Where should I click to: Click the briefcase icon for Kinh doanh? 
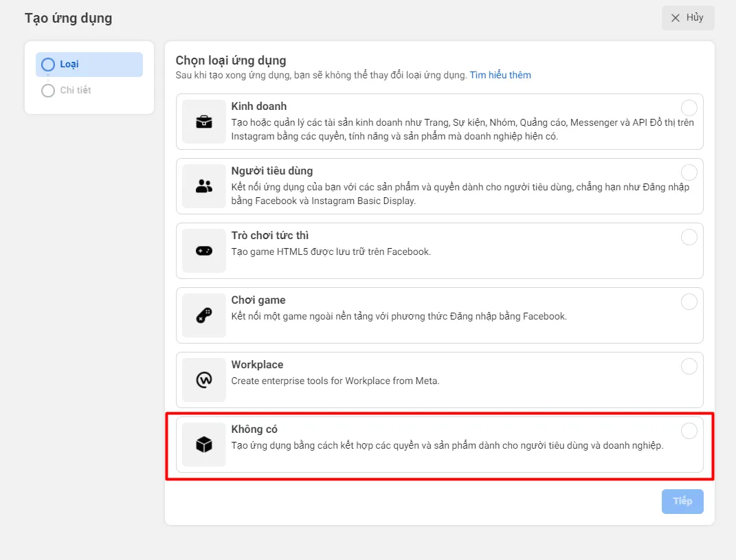point(203,122)
